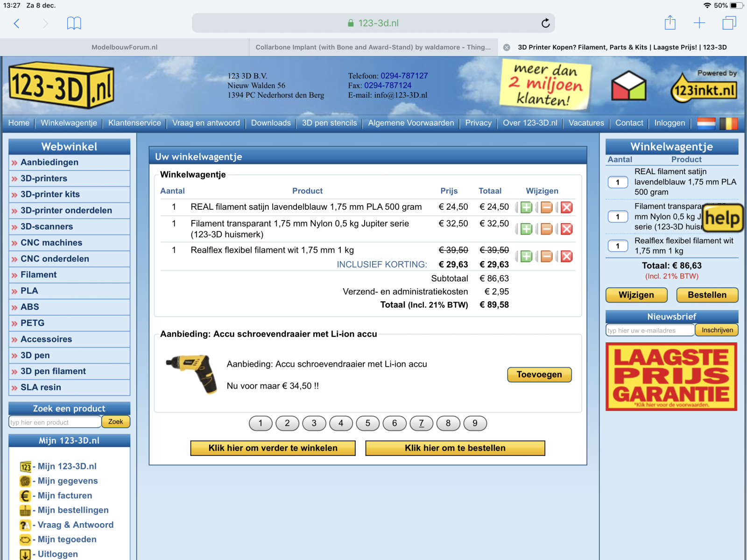
Task: Open Klantenservice menu item
Action: coord(134,123)
